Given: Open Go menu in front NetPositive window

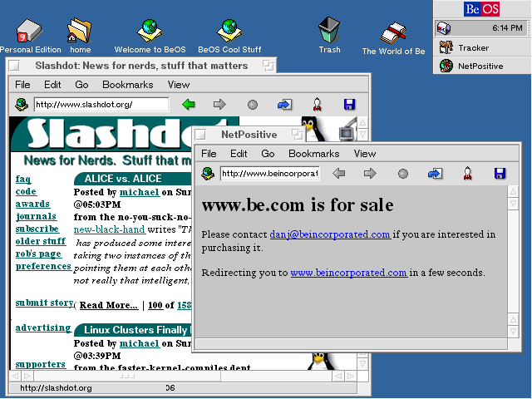Looking at the screenshot, I should (268, 154).
